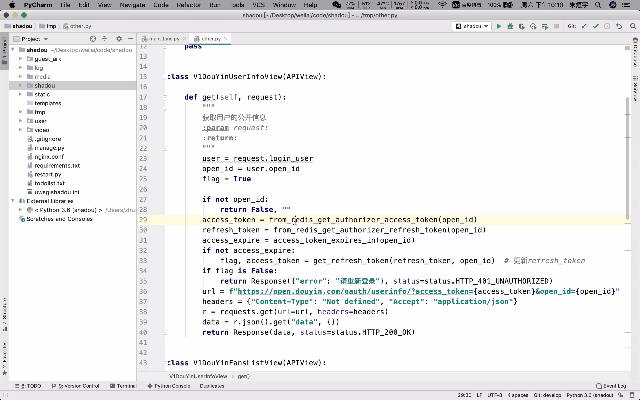The image size is (640, 400).
Task: Run shadou with coverage
Action: [x=522, y=26]
